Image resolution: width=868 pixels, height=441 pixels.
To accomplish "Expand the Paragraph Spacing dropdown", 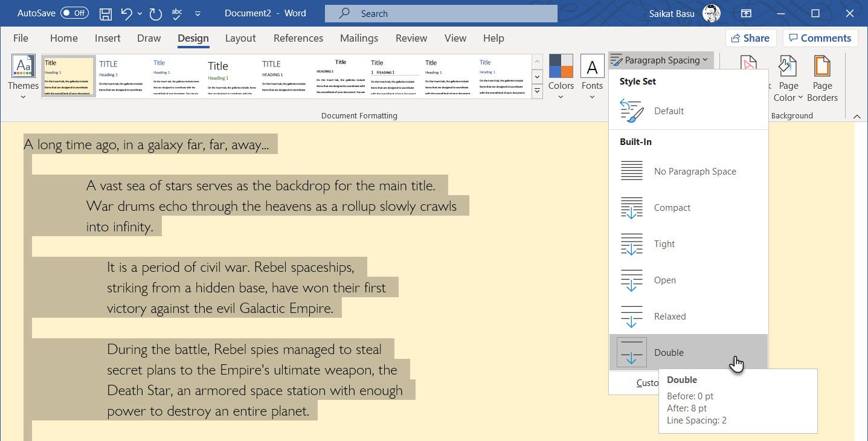I will (661, 60).
